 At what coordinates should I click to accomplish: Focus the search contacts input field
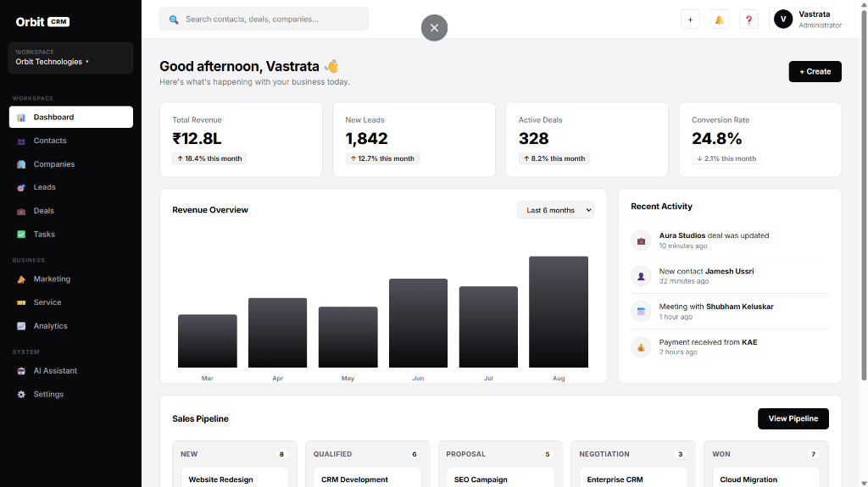pos(264,19)
